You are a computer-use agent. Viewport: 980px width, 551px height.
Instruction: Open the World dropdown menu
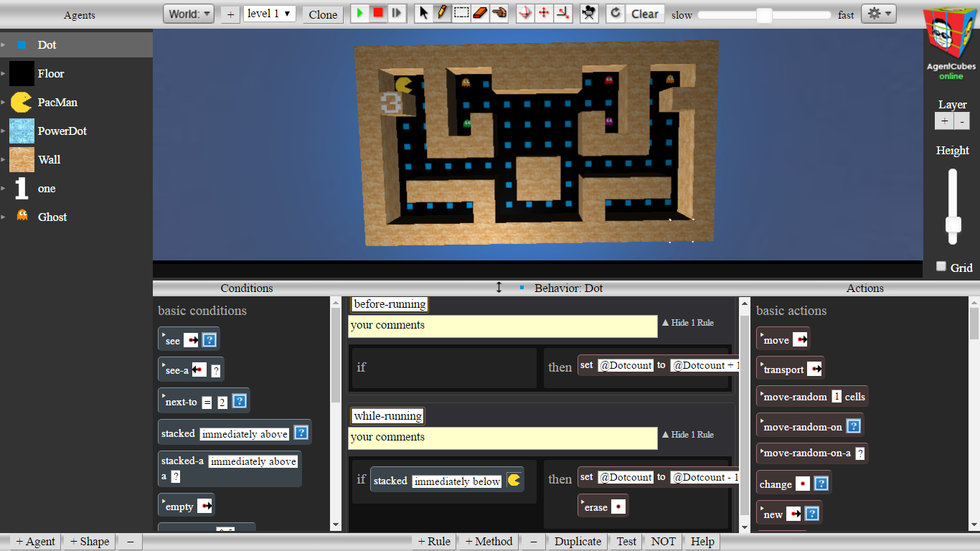click(189, 14)
